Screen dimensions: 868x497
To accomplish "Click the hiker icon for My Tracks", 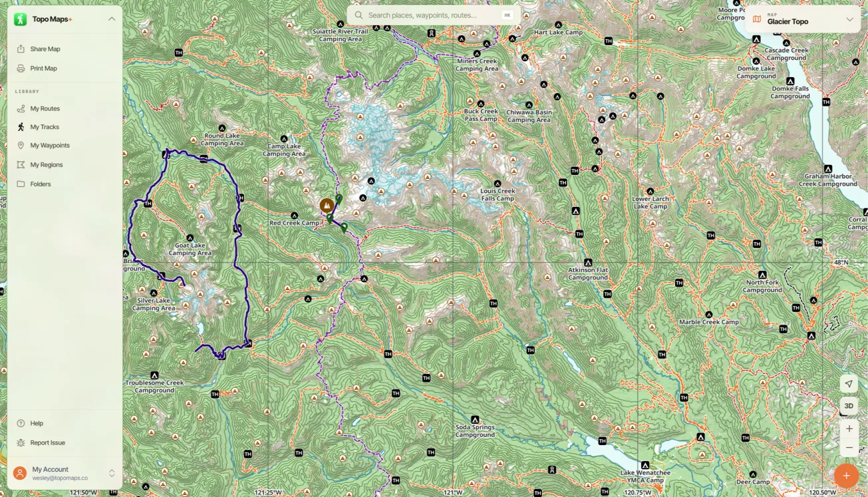I will coord(21,127).
